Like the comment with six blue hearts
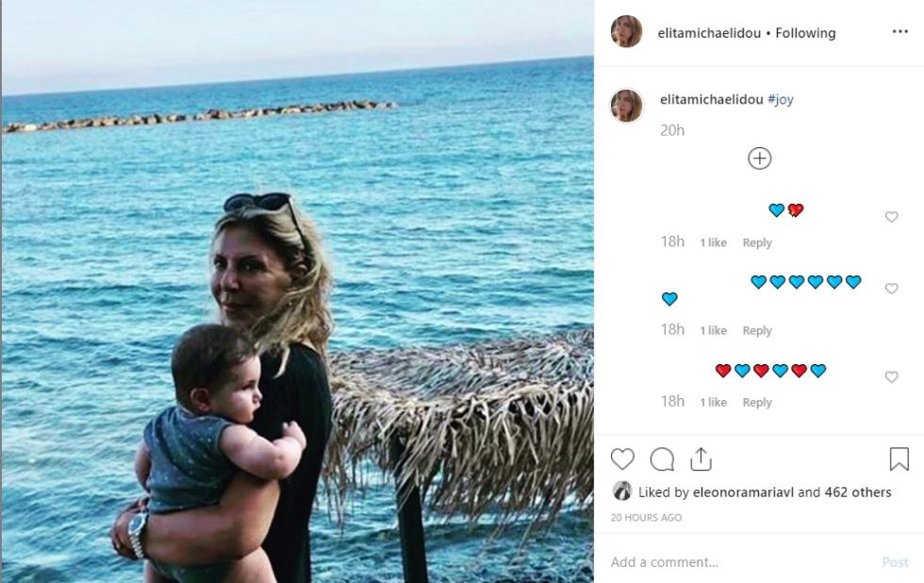Image resolution: width=924 pixels, height=583 pixels. 891,289
